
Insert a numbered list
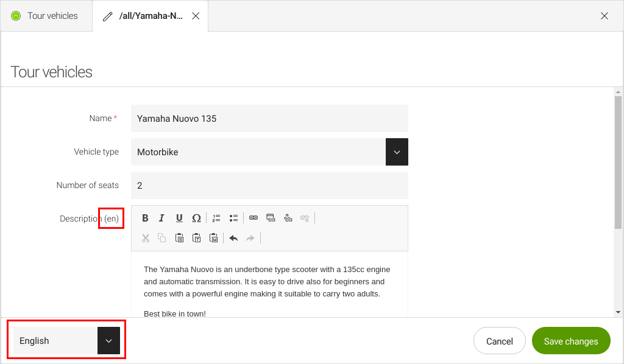(x=216, y=218)
